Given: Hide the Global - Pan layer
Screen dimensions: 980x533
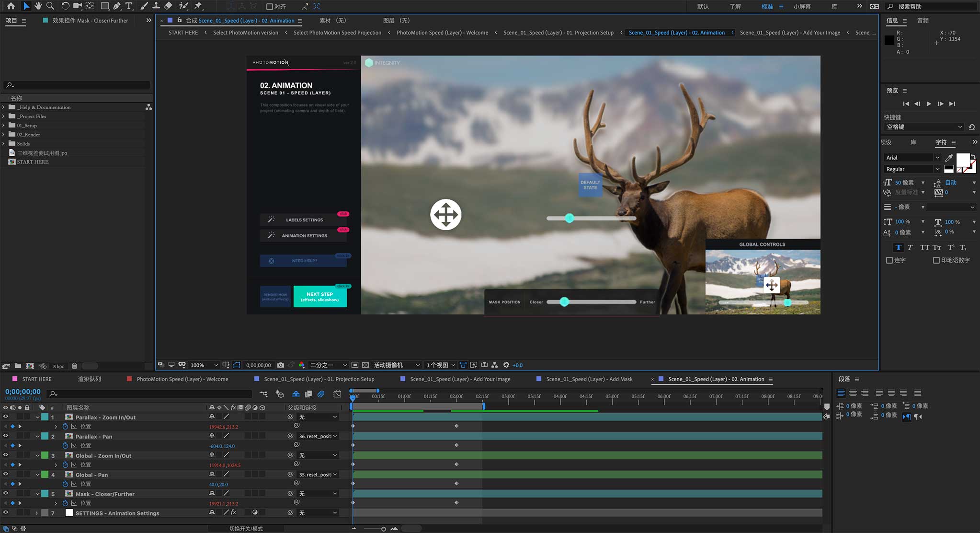Looking at the screenshot, I should tap(6, 475).
